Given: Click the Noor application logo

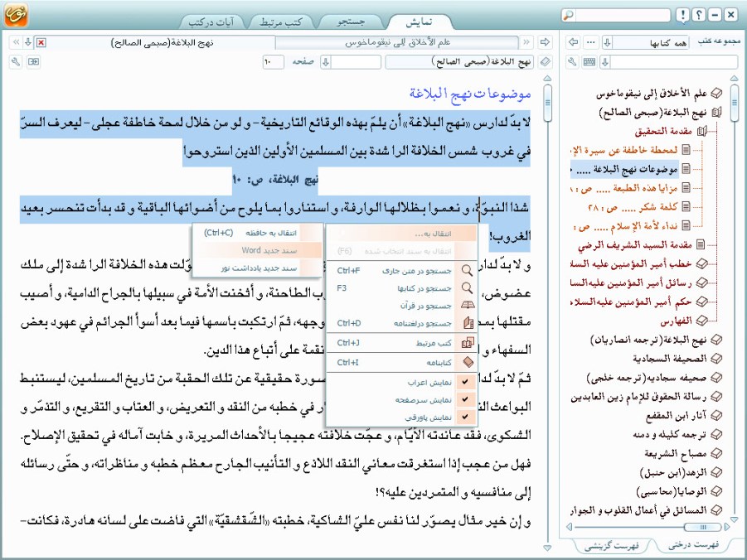Looking at the screenshot, I should [16, 14].
